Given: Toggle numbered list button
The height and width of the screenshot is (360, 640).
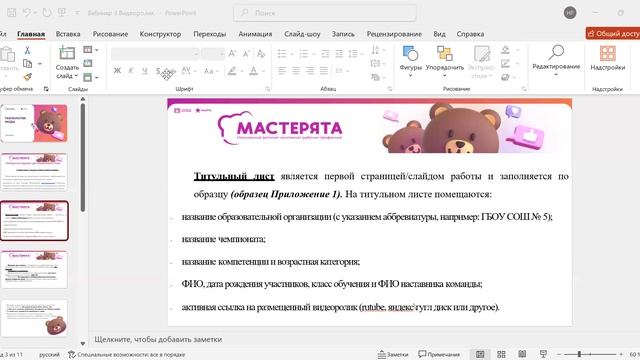Looking at the screenshot, I should pyautogui.click(x=304, y=54).
